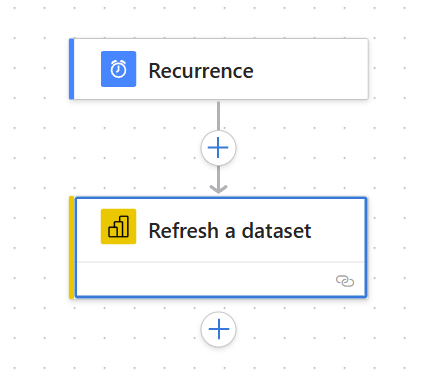432x386 pixels.
Task: Click the yellow Power BI chart icon
Action: pyautogui.click(x=118, y=226)
